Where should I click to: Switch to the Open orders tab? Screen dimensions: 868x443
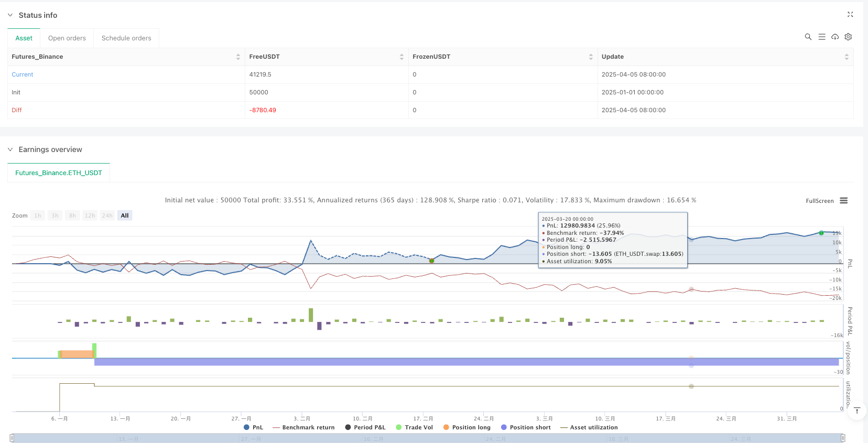[67, 38]
